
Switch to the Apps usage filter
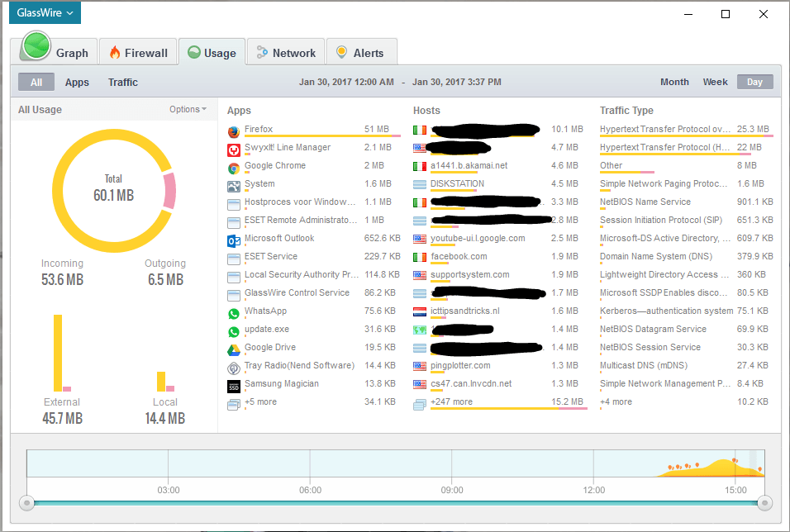77,82
